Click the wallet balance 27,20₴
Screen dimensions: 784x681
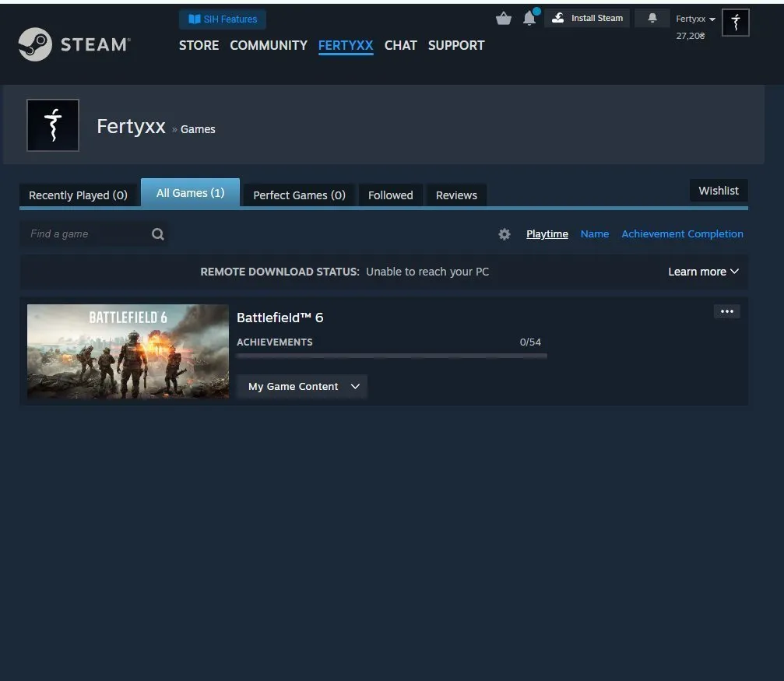pos(691,36)
